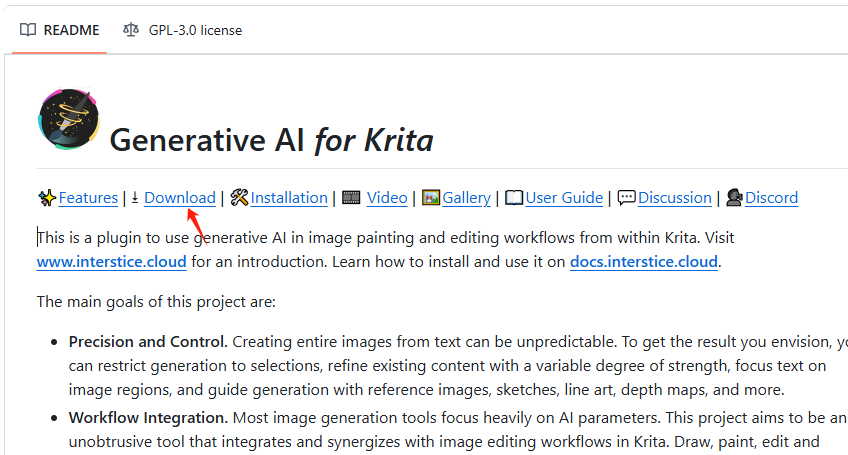Screen dimensions: 848x455
Task: Click the balance scale license icon
Action: click(131, 30)
